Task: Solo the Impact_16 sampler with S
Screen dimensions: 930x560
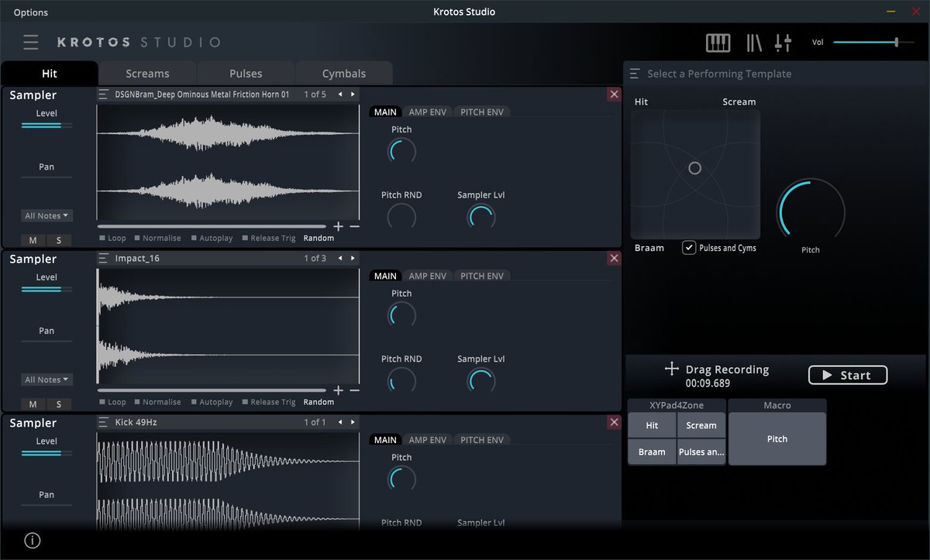Action: (x=58, y=404)
